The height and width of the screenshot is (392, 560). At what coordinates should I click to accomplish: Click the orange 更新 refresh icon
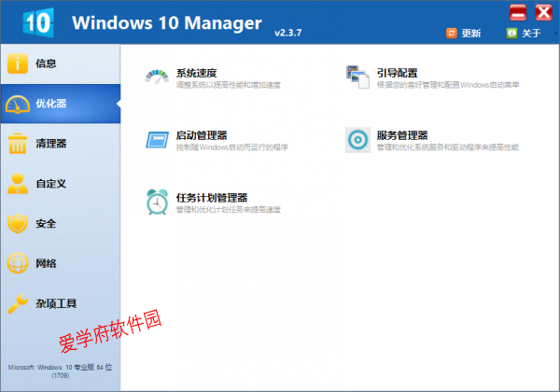452,34
